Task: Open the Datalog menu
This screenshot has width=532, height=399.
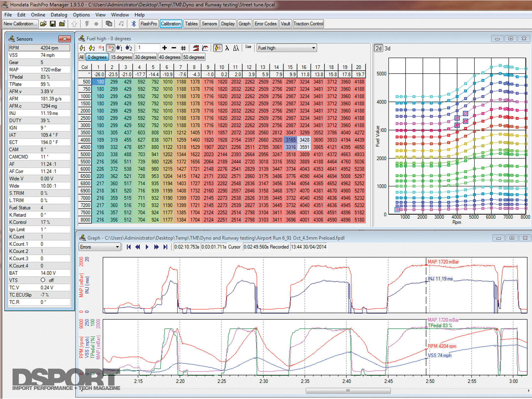Action: pos(59,15)
